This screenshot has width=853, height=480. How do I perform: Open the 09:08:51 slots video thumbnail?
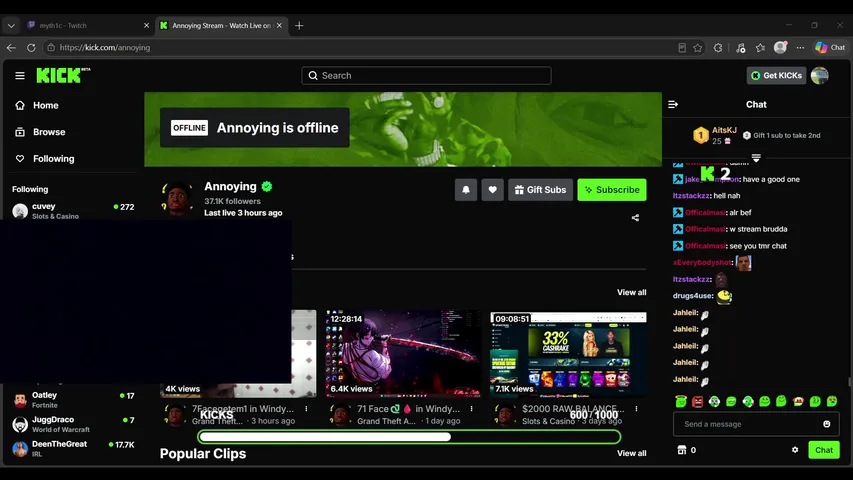pyautogui.click(x=568, y=354)
